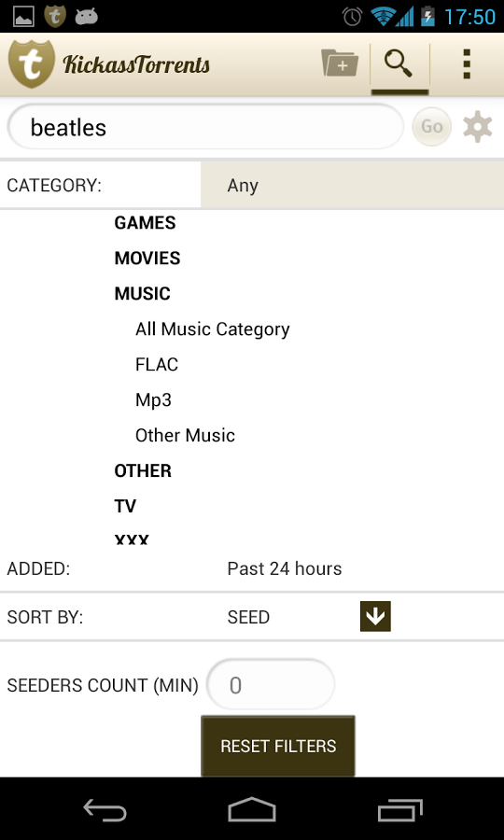Image resolution: width=504 pixels, height=840 pixels.
Task: Select the MUSIC category heading
Action: click(x=143, y=294)
